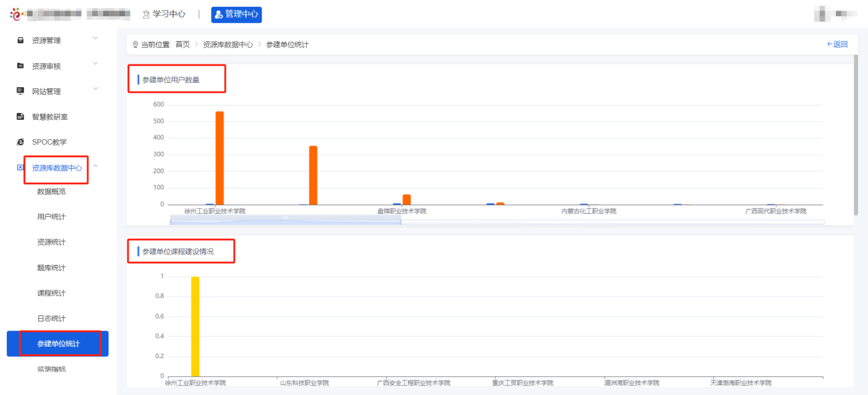The height and width of the screenshot is (395, 868).
Task: Switch to 管理中心 tab
Action: pyautogui.click(x=237, y=14)
